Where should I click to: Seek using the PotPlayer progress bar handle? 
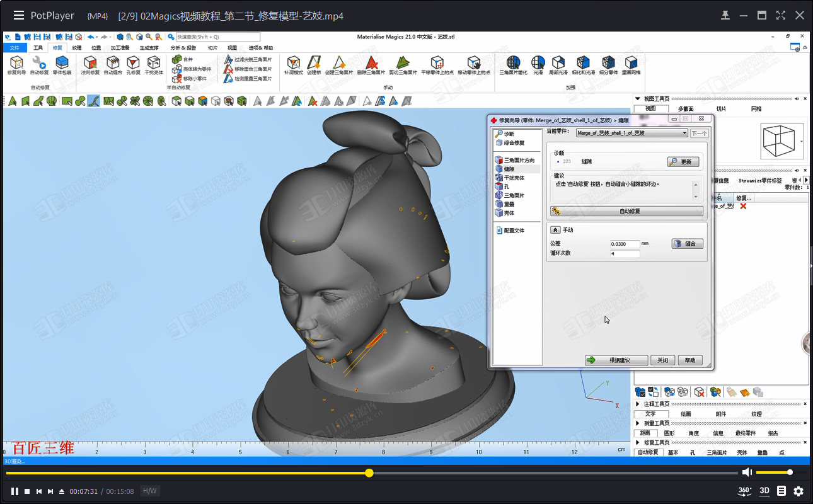click(369, 472)
